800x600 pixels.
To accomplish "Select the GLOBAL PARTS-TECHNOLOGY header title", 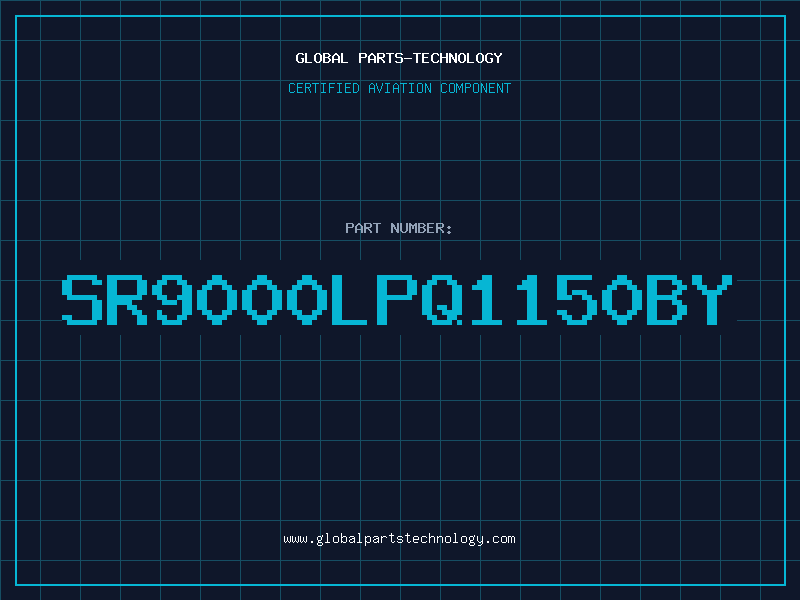I will [399, 58].
